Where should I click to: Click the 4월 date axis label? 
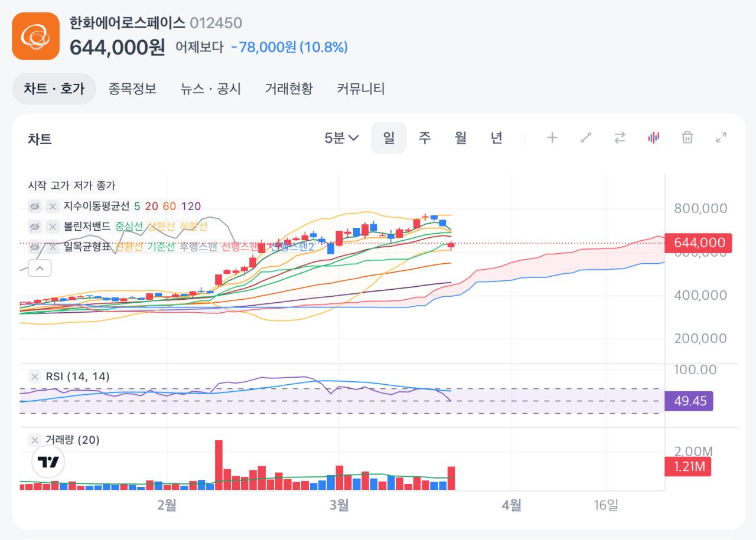pos(511,505)
